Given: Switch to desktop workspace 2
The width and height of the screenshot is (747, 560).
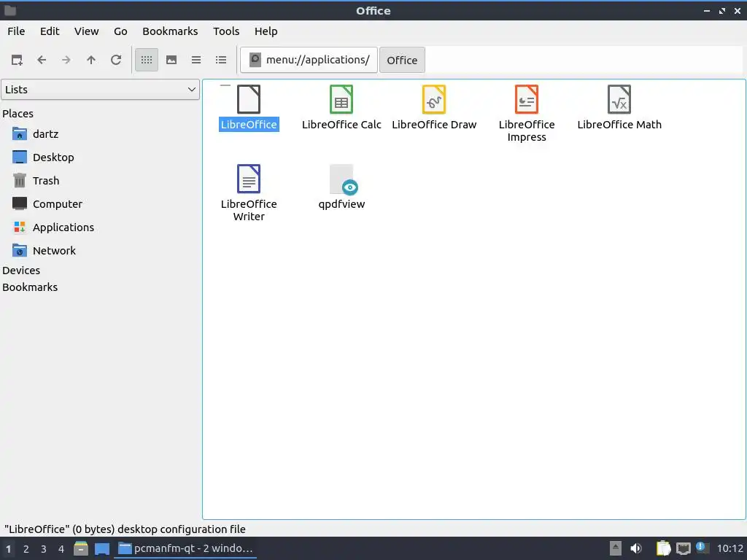Looking at the screenshot, I should pyautogui.click(x=26, y=549).
